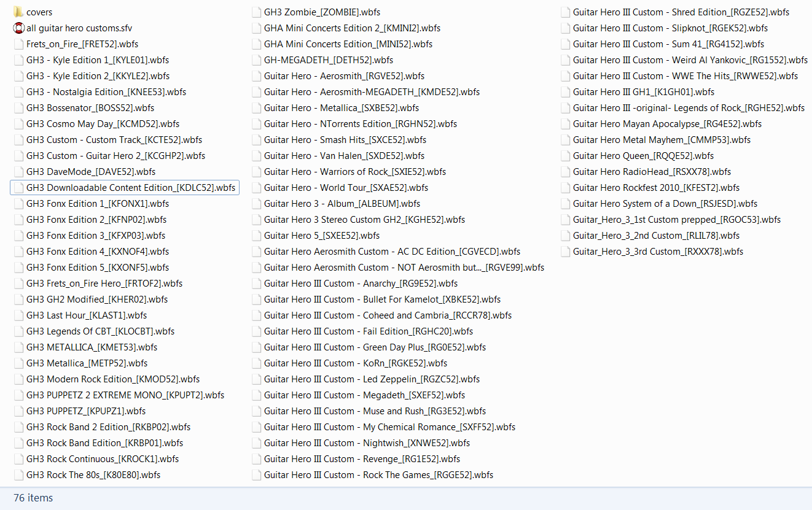Select GH3 Custom - Custom Track_[KCTE52].wbfs
812x510 pixels.
point(114,140)
